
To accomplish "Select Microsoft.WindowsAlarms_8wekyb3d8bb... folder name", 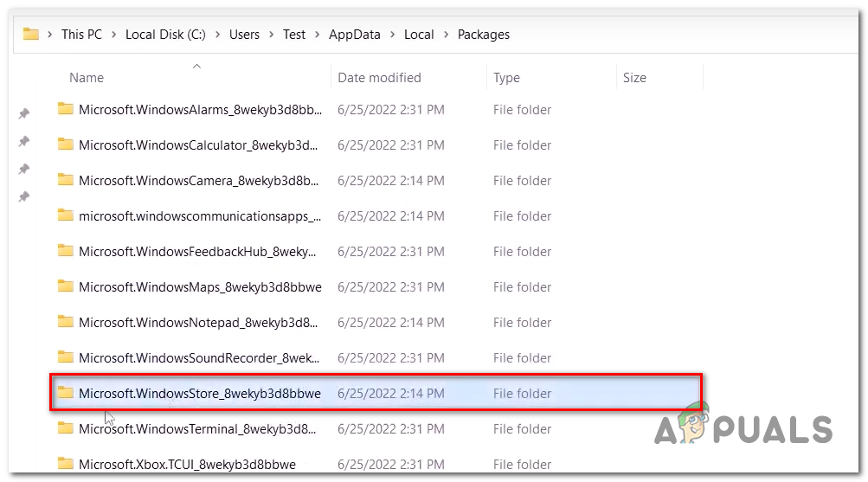I will point(200,110).
